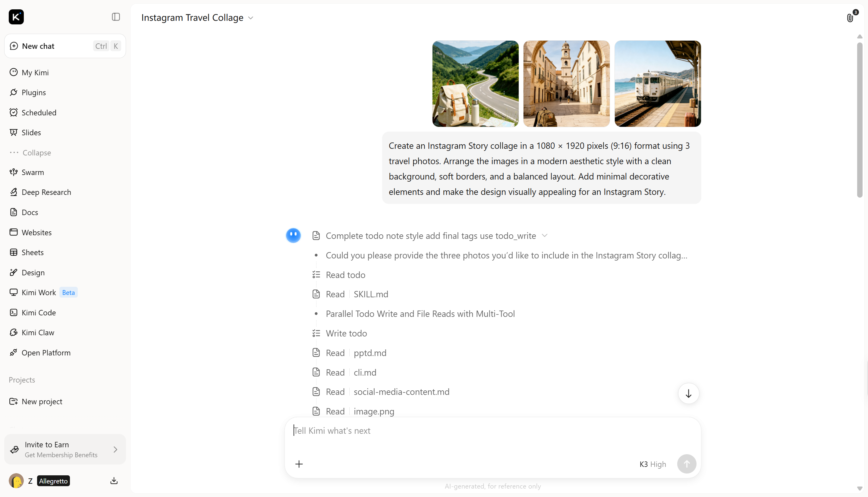Toggle the sidebar panel icon
Image resolution: width=868 pixels, height=497 pixels.
(x=116, y=17)
